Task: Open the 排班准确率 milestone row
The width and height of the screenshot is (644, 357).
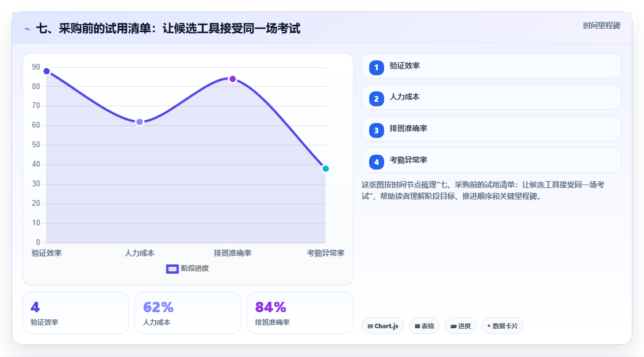Action: pyautogui.click(x=491, y=129)
